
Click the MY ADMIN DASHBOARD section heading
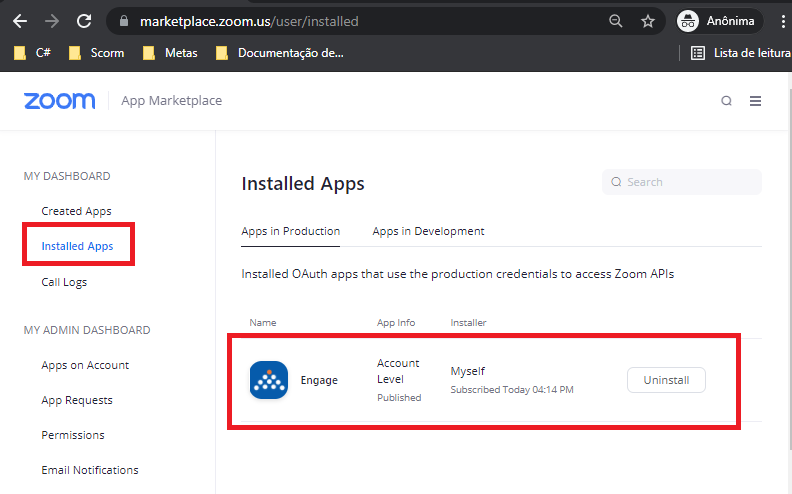click(87, 330)
